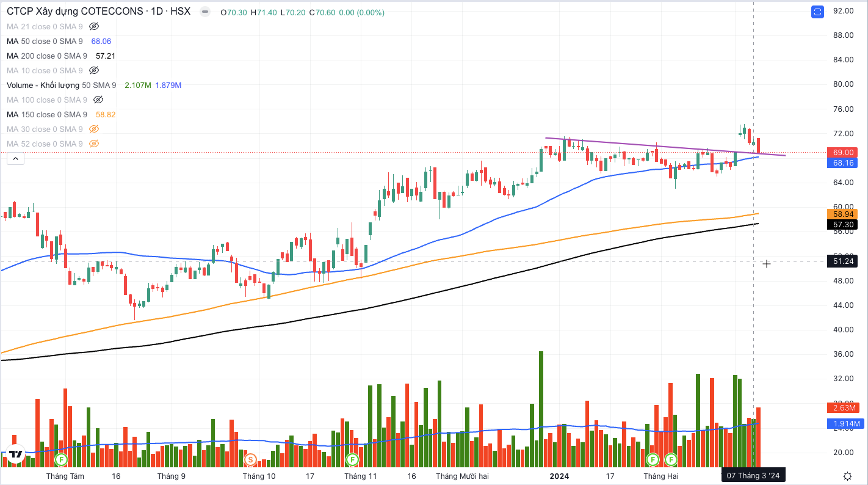Click the 84.00 price axis value
The width and height of the screenshot is (868, 485).
click(843, 59)
